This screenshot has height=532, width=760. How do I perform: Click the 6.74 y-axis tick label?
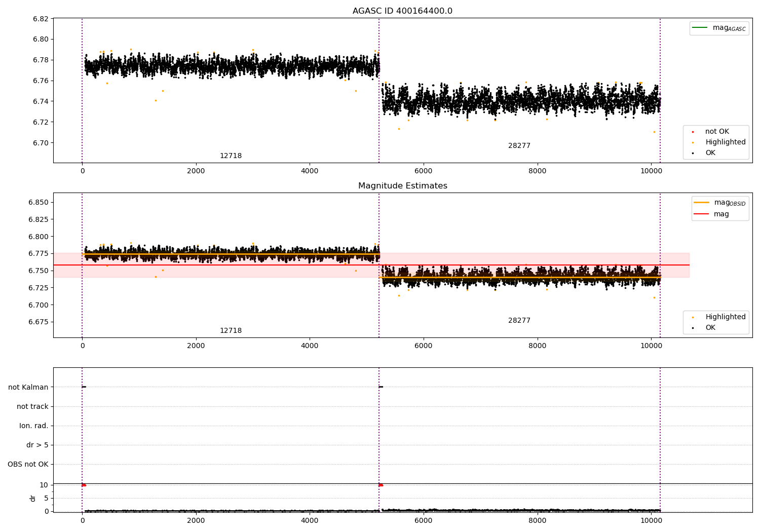click(x=41, y=101)
